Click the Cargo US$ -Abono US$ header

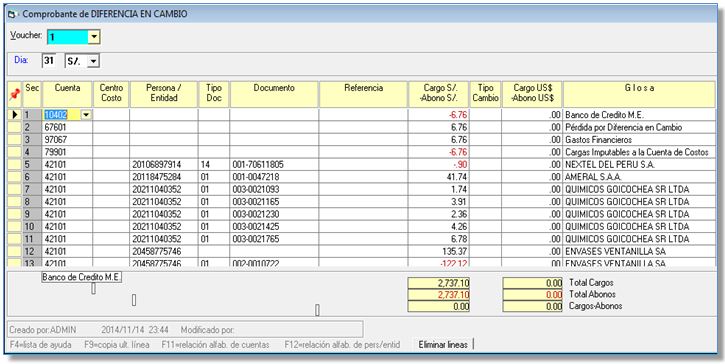tap(532, 94)
